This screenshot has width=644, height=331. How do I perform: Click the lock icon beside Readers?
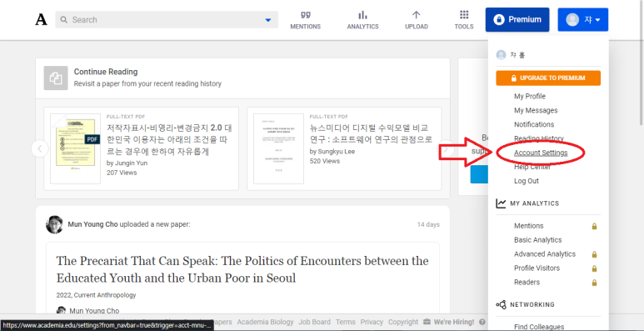[594, 283]
